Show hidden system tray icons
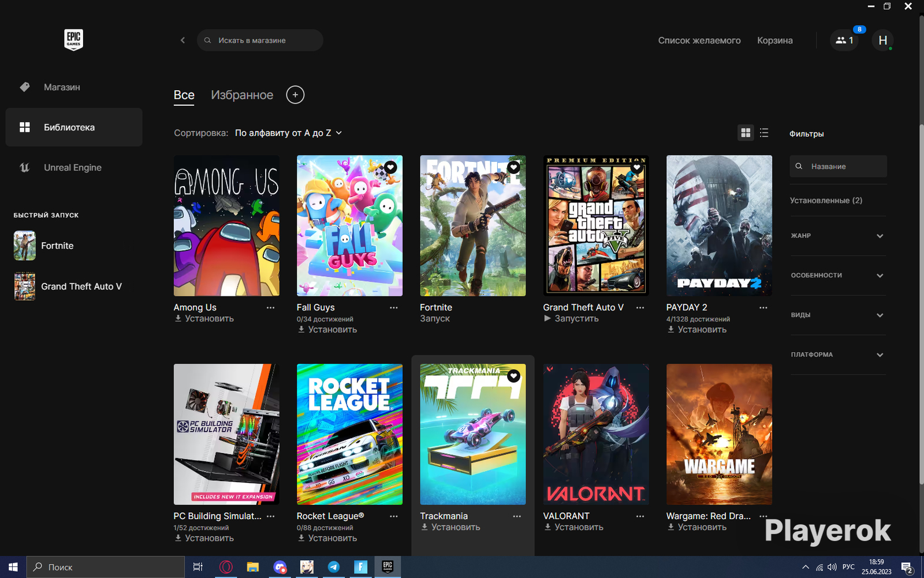The height and width of the screenshot is (578, 924). click(806, 567)
